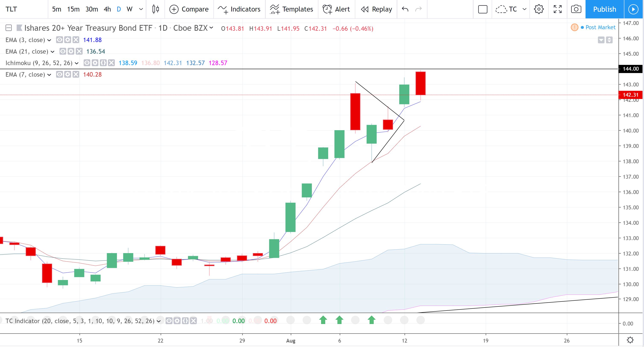The height and width of the screenshot is (347, 644).
Task: Select the 30m timeframe
Action: [x=92, y=9]
